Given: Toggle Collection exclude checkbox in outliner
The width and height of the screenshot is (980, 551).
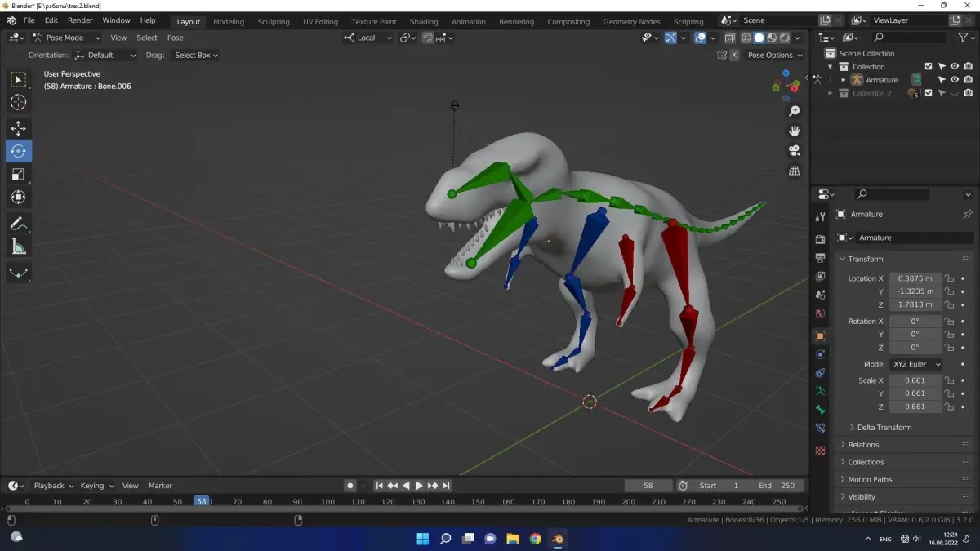Looking at the screenshot, I should (x=929, y=67).
